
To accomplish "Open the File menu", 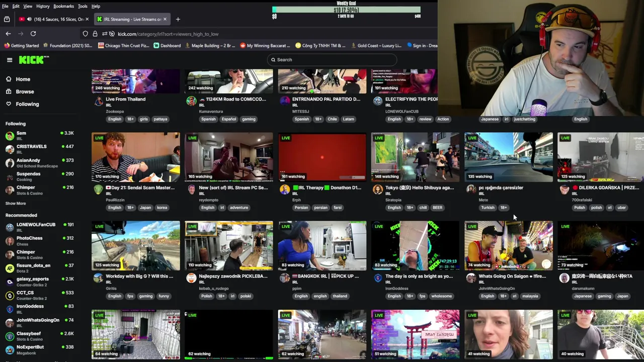I will (5, 6).
